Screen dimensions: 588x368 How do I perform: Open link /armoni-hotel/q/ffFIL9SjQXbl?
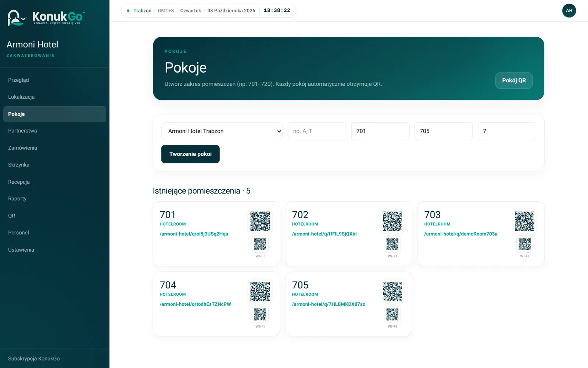324,234
